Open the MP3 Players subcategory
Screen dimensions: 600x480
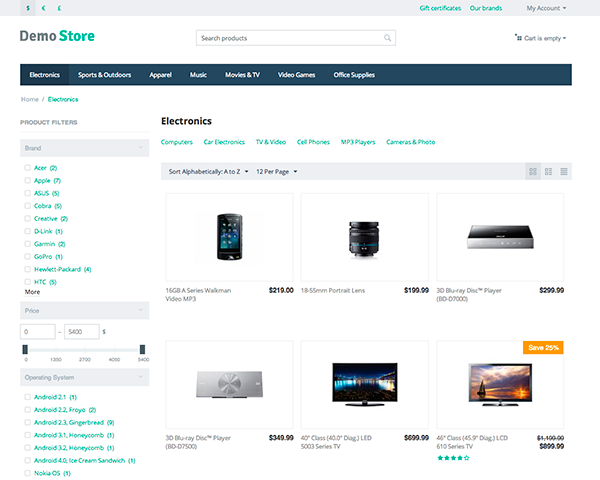[358, 142]
